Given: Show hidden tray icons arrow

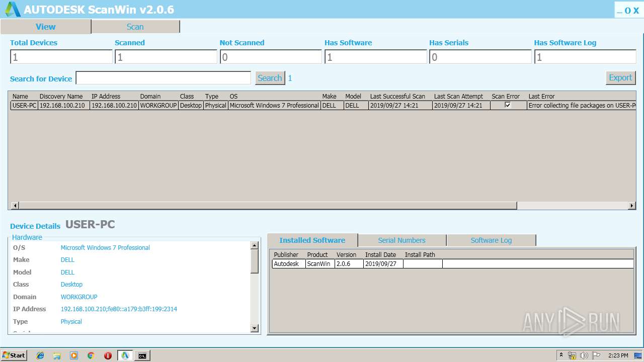Looking at the screenshot, I should pos(561,355).
